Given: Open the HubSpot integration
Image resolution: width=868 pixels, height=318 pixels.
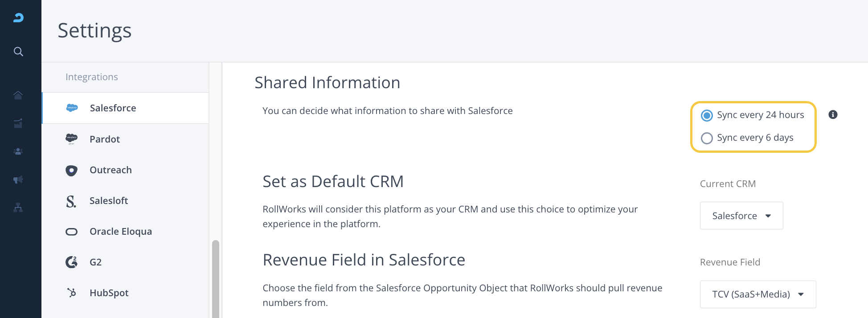Looking at the screenshot, I should pos(109,293).
